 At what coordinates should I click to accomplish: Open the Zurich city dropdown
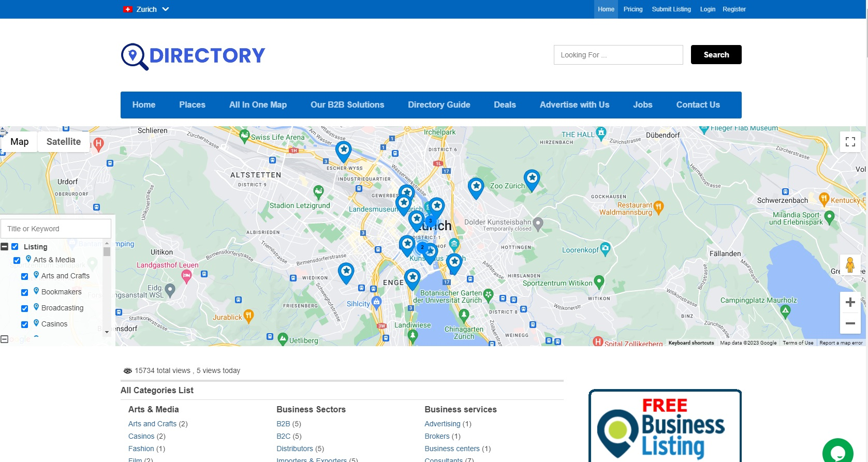click(146, 9)
